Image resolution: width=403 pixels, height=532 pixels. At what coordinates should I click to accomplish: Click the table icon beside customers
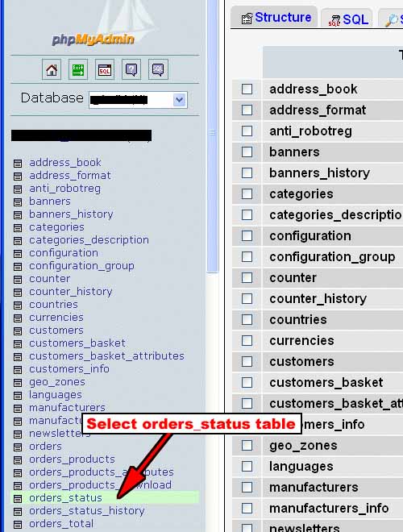(18, 330)
